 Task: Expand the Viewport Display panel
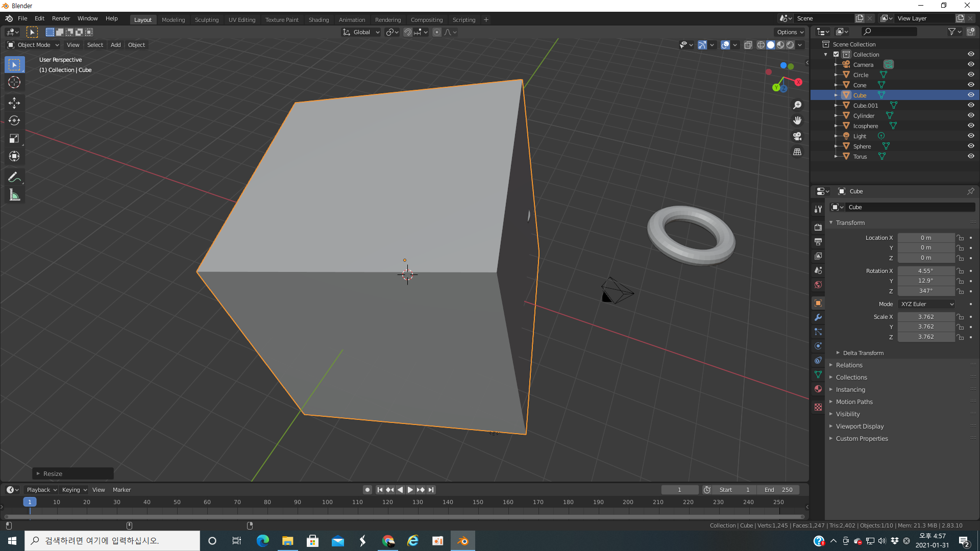click(860, 427)
